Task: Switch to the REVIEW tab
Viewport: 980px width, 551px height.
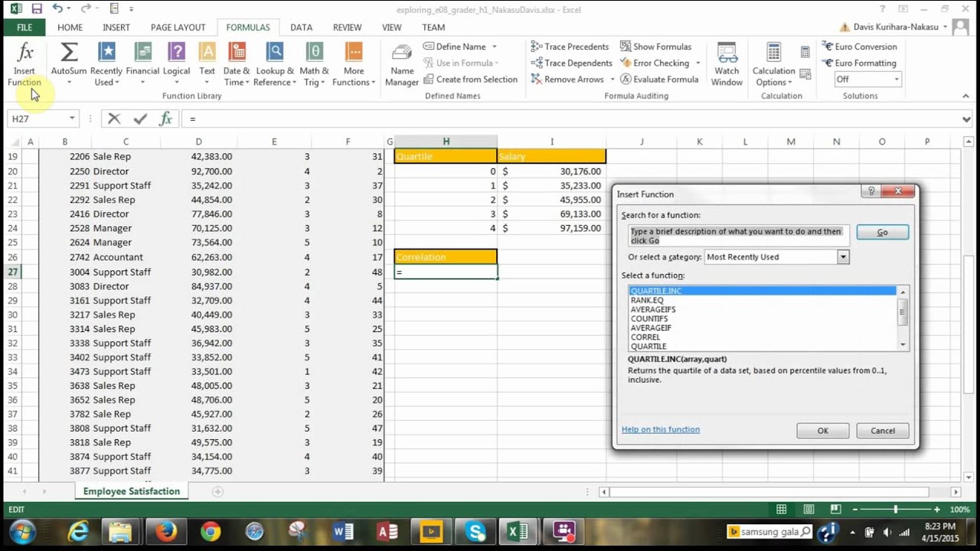Action: 348,27
